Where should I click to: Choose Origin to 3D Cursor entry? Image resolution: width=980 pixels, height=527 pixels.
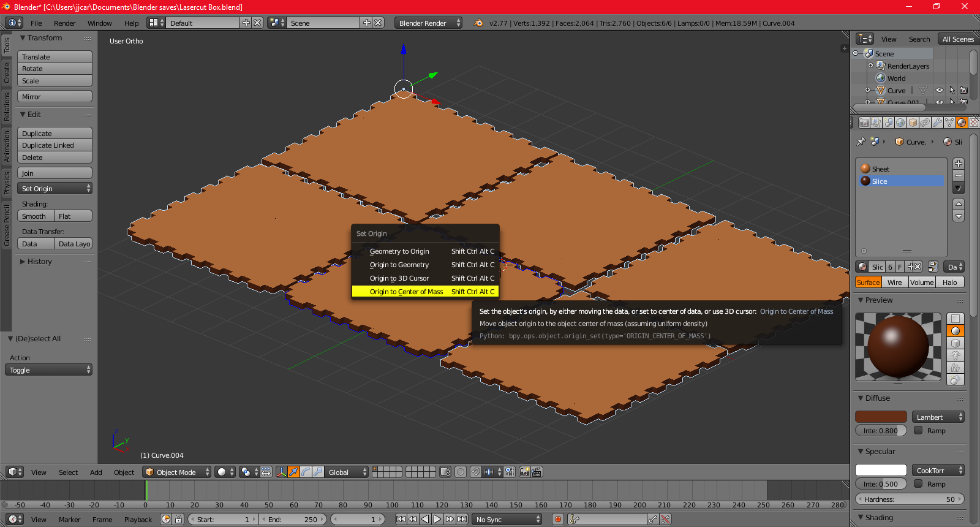point(425,278)
